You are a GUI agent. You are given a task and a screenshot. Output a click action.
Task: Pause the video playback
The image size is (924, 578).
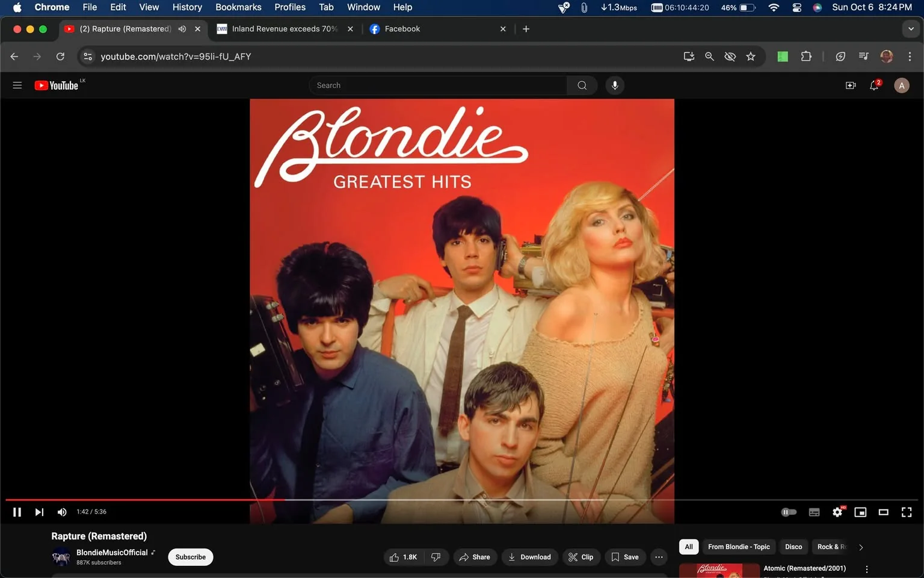coord(17,512)
